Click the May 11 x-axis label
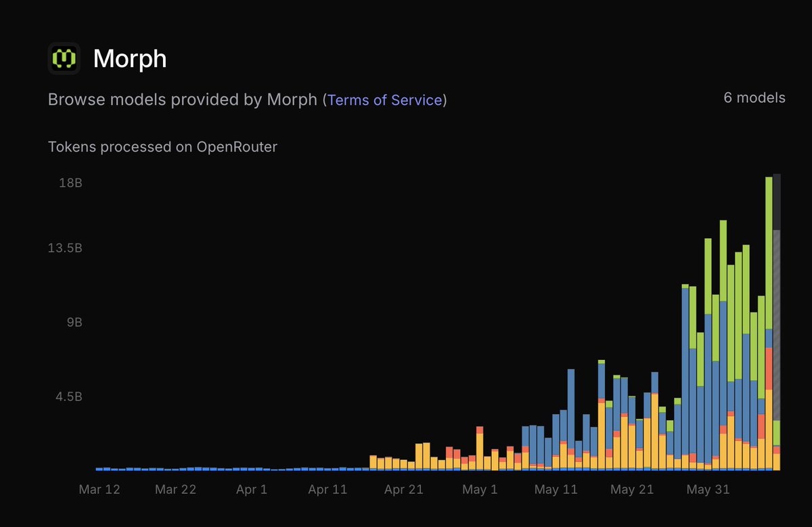This screenshot has height=527, width=812. click(x=556, y=489)
